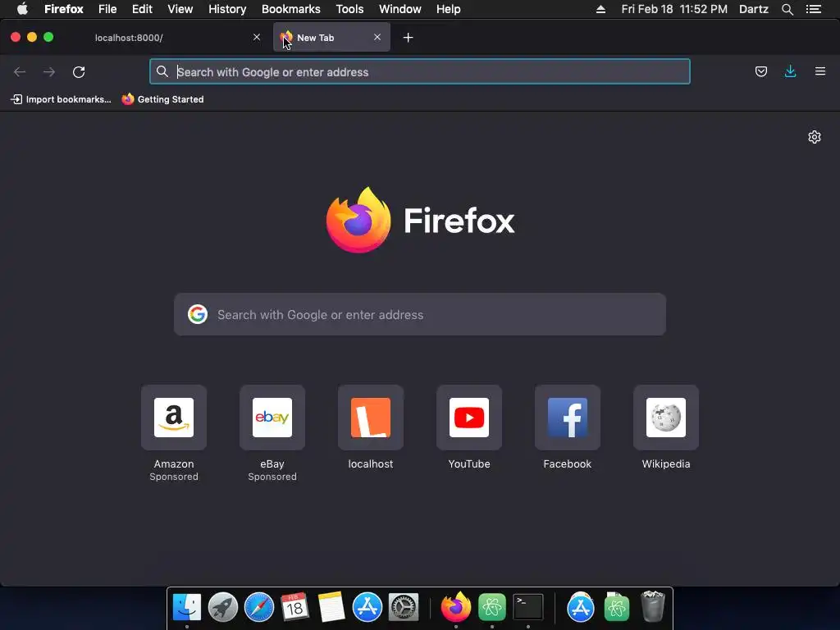This screenshot has height=630, width=840.
Task: Open the Window menu
Action: 400,9
